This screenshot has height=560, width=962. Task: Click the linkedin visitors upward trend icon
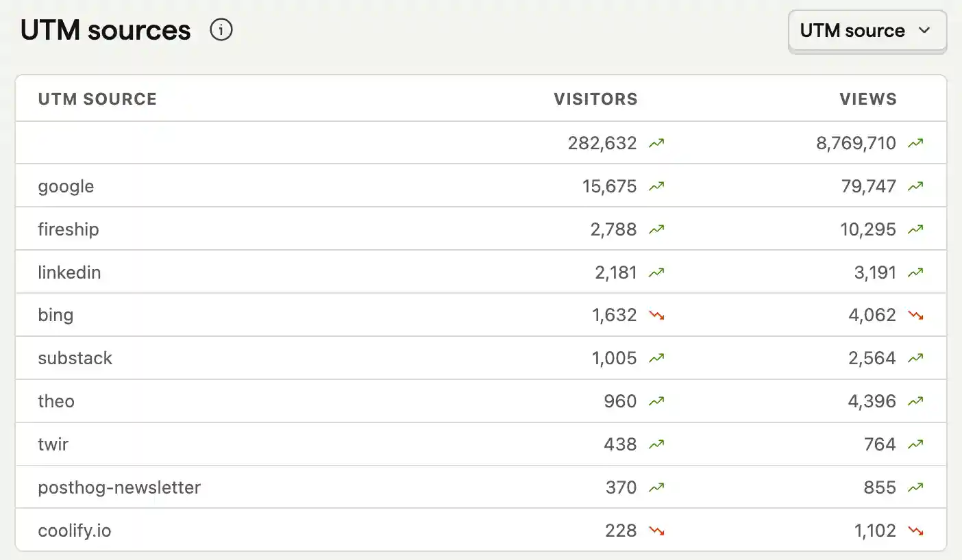click(x=656, y=272)
